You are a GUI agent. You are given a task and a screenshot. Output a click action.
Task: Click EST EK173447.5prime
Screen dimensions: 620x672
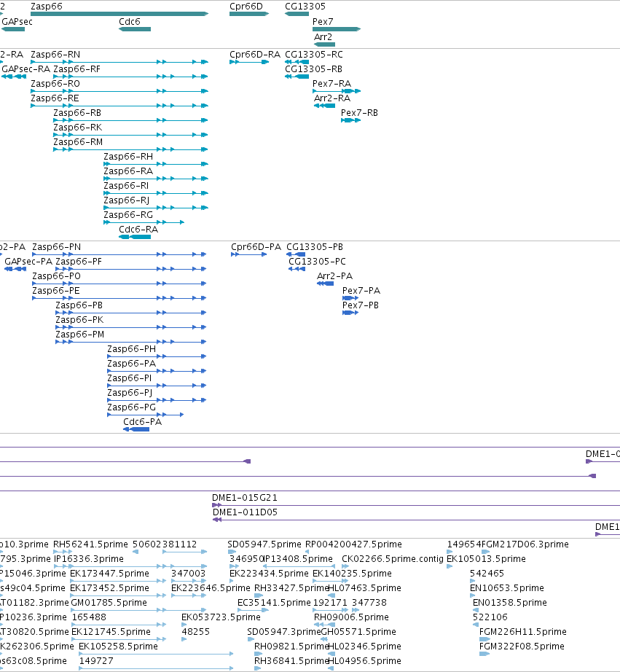pos(110,574)
